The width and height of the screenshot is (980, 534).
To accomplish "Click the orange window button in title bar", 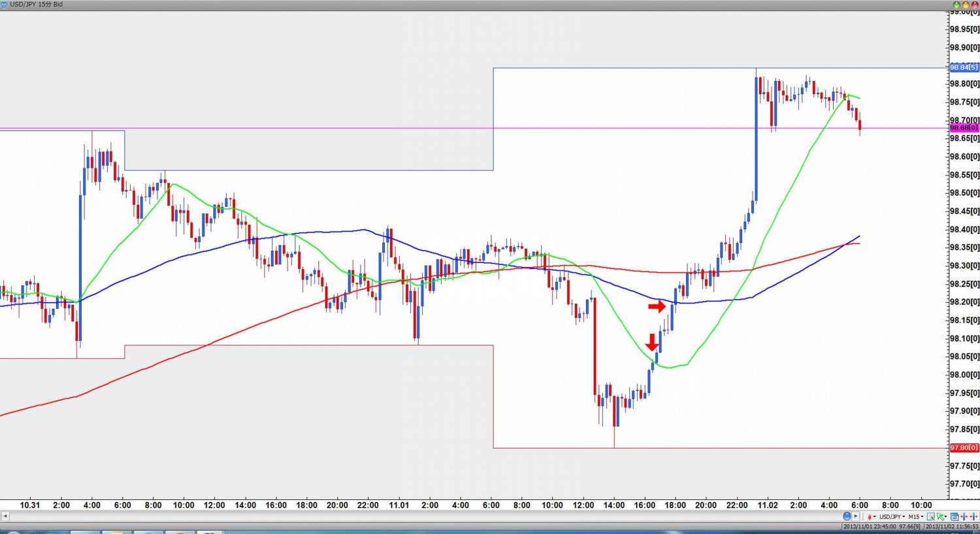I will 966,5.
